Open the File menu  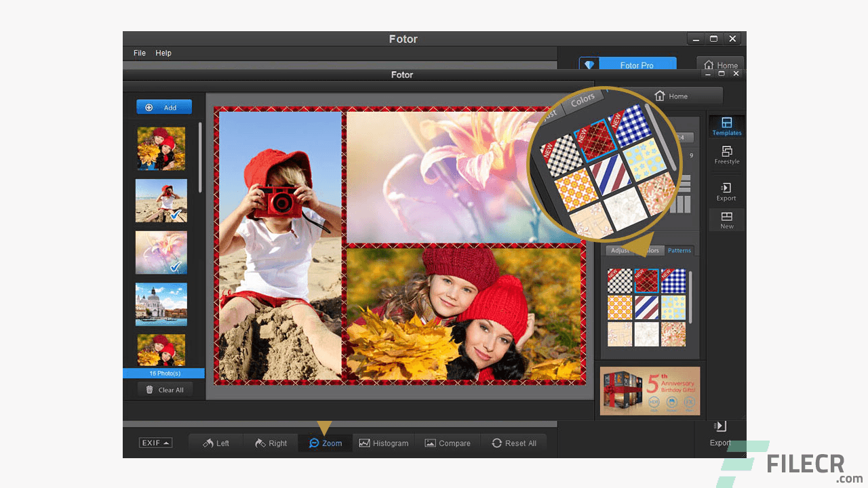tap(139, 53)
